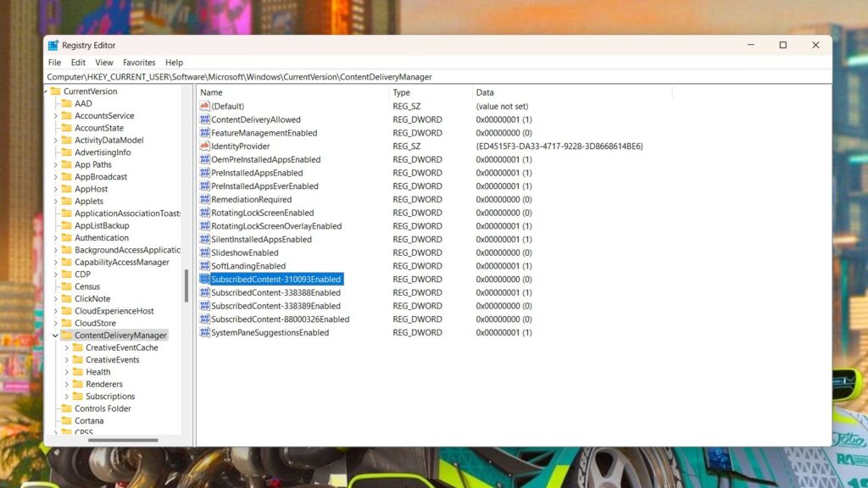This screenshot has width=868, height=488.
Task: Click the (value not set) data cell
Action: pyautogui.click(x=502, y=106)
